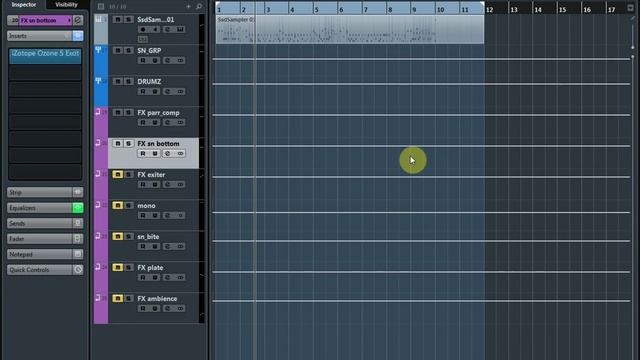Select the DRUMZ track name
This screenshot has width=640, height=360.
(149, 82)
